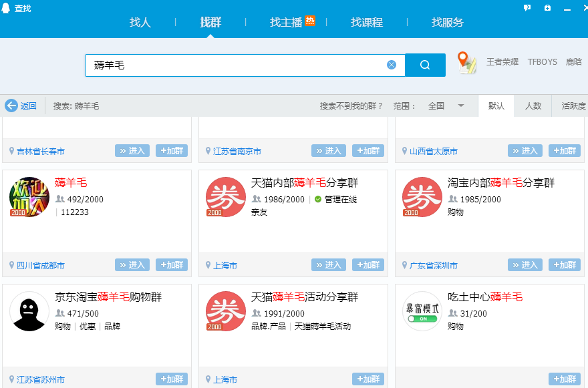
Task: Click 加群 on the 天猫内部薅羊毛分享群 card
Action: [x=368, y=265]
